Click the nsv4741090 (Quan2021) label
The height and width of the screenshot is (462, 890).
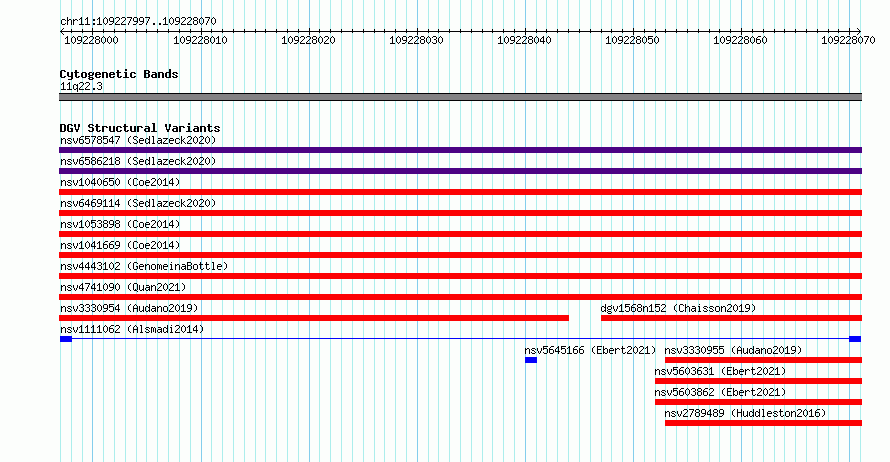[123, 287]
